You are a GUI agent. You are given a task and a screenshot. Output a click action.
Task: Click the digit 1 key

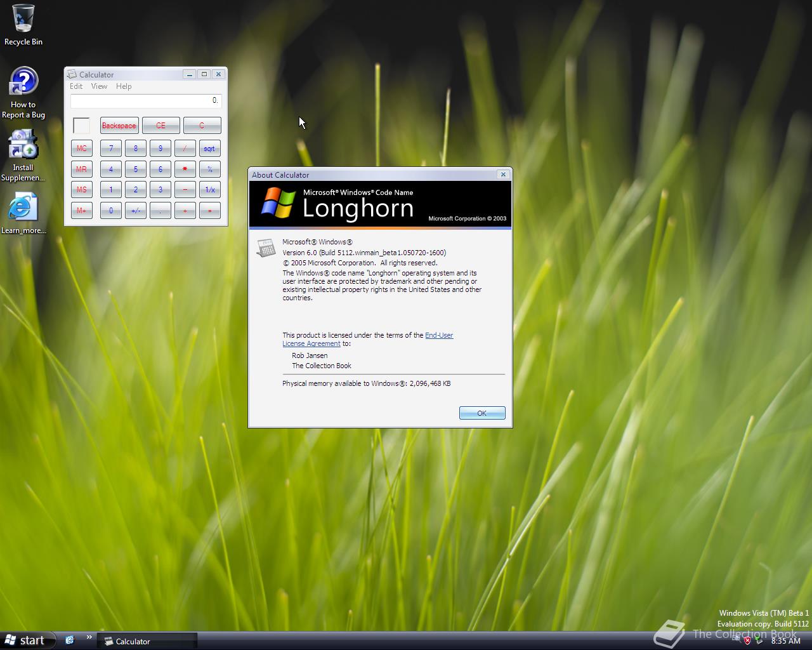coord(111,190)
